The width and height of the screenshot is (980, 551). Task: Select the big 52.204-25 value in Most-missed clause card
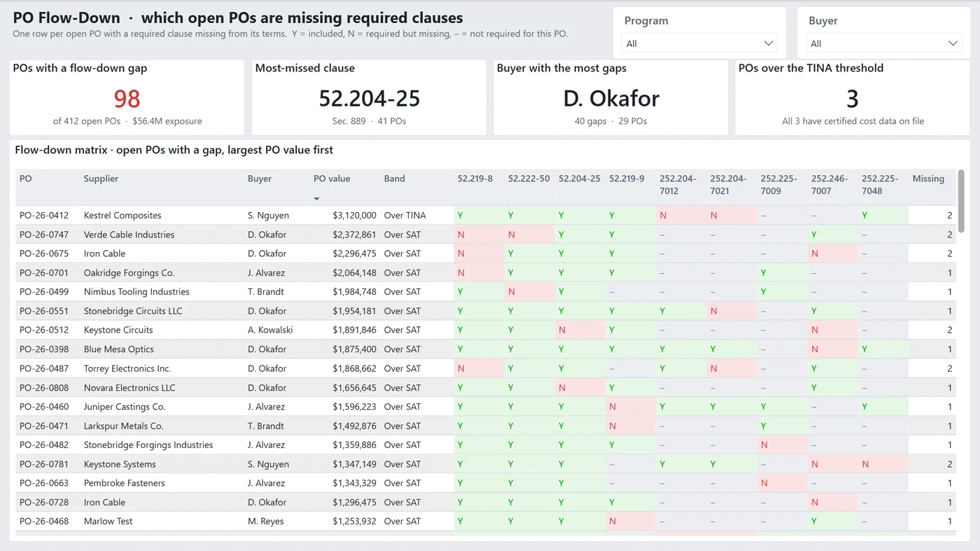(369, 99)
